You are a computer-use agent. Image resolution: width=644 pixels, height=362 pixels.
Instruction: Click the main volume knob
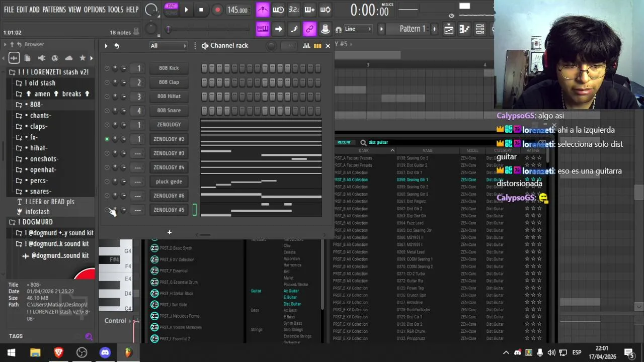pos(150,10)
